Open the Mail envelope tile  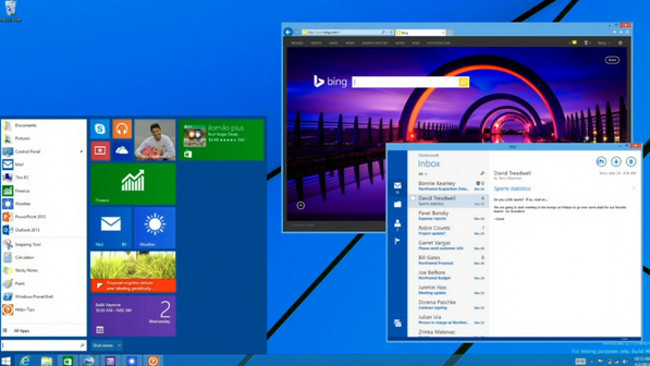pos(111,228)
